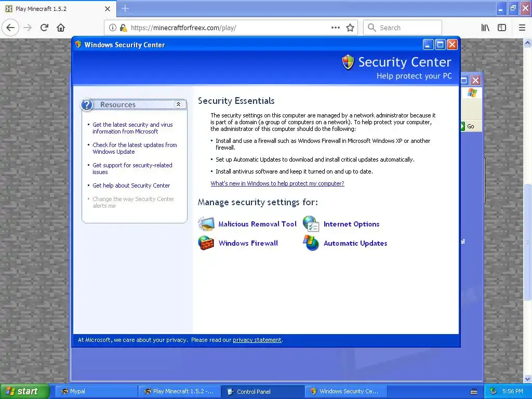Open Internet Options settings link
The width and height of the screenshot is (532, 399).
point(351,224)
